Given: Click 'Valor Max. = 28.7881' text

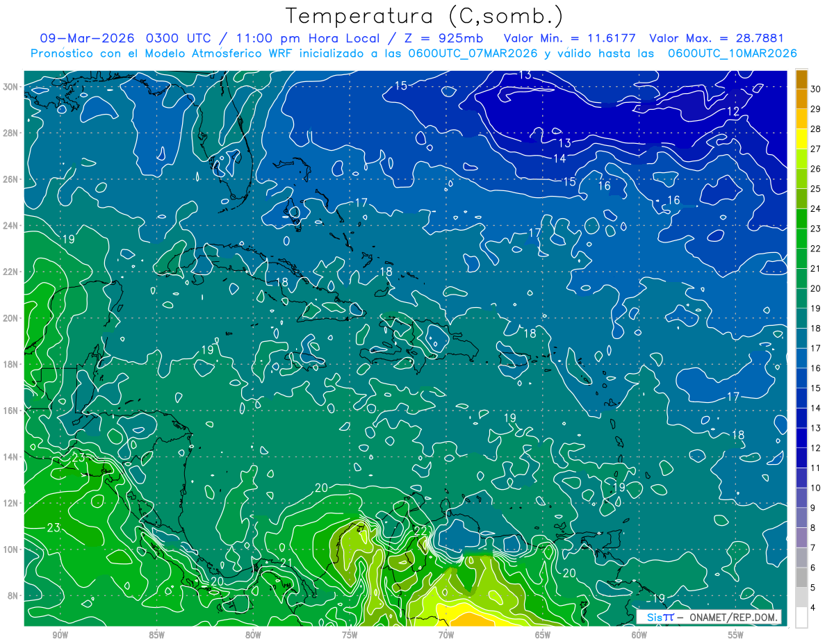Looking at the screenshot, I should 716,38.
